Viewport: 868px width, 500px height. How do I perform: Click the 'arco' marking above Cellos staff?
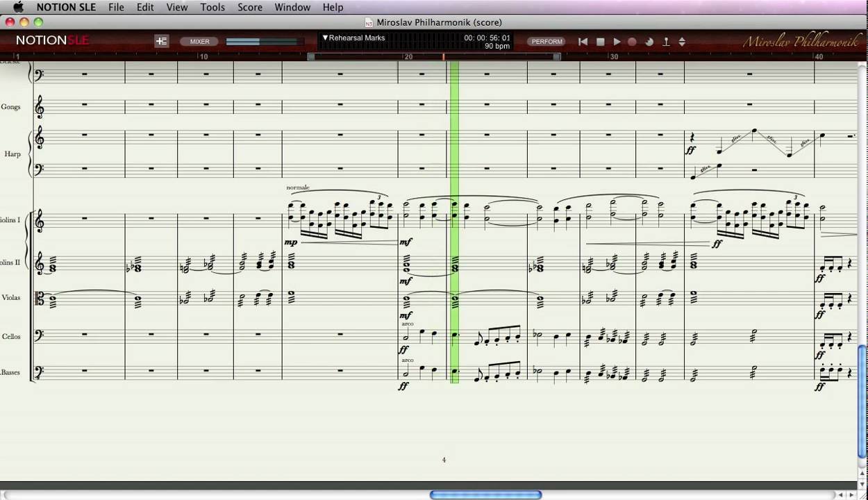tap(407, 324)
